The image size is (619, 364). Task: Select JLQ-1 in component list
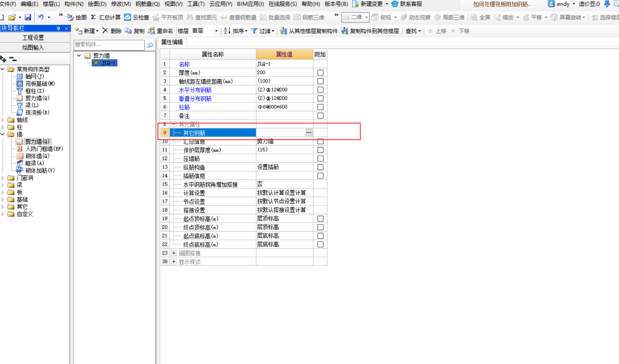(105, 63)
